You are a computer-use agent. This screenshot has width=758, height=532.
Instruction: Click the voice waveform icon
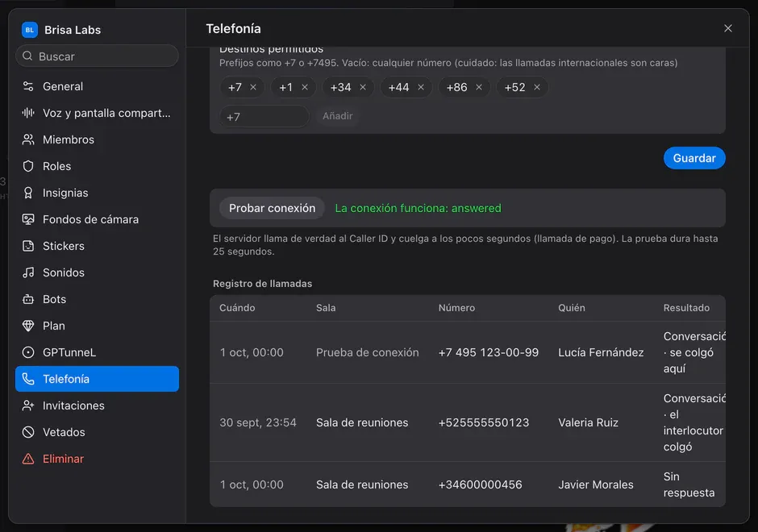[x=28, y=113]
